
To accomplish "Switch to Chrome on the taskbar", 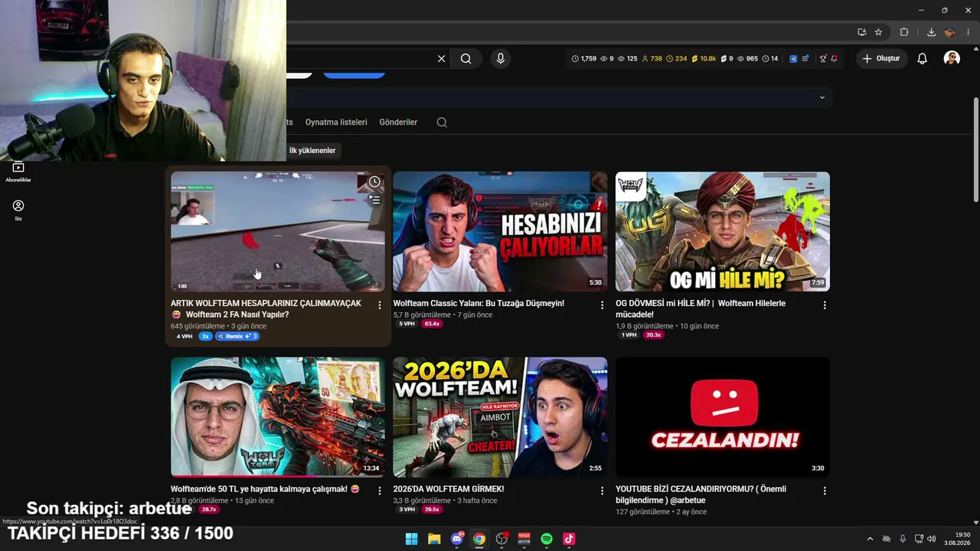I will [479, 539].
